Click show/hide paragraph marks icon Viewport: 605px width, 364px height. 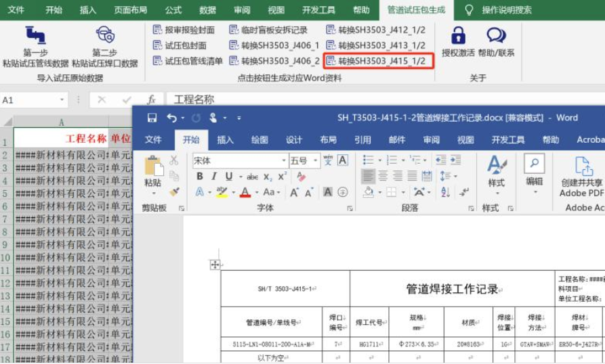click(x=464, y=192)
